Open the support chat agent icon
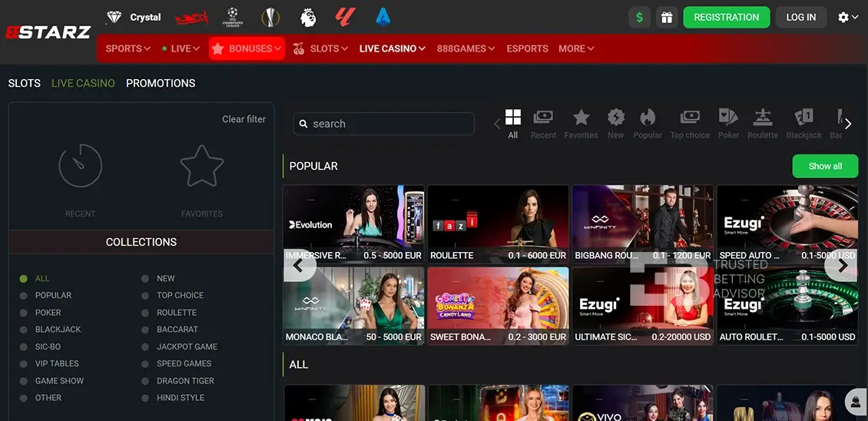Image resolution: width=868 pixels, height=421 pixels. [856, 402]
